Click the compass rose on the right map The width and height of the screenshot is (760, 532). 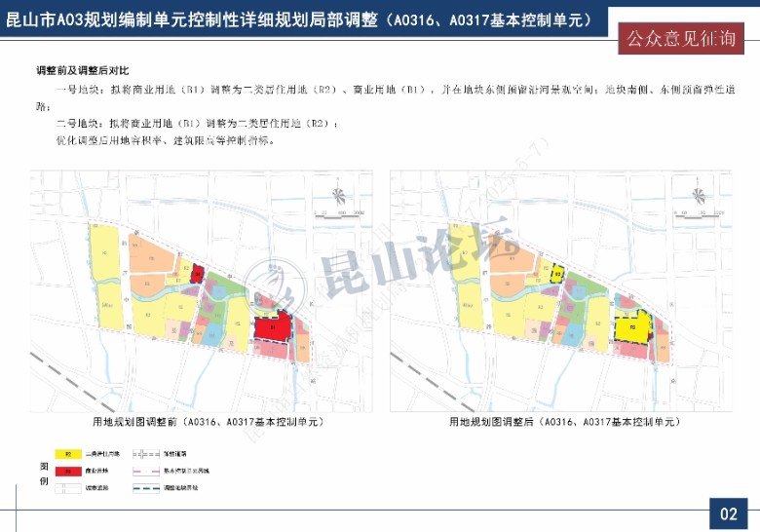click(x=698, y=195)
